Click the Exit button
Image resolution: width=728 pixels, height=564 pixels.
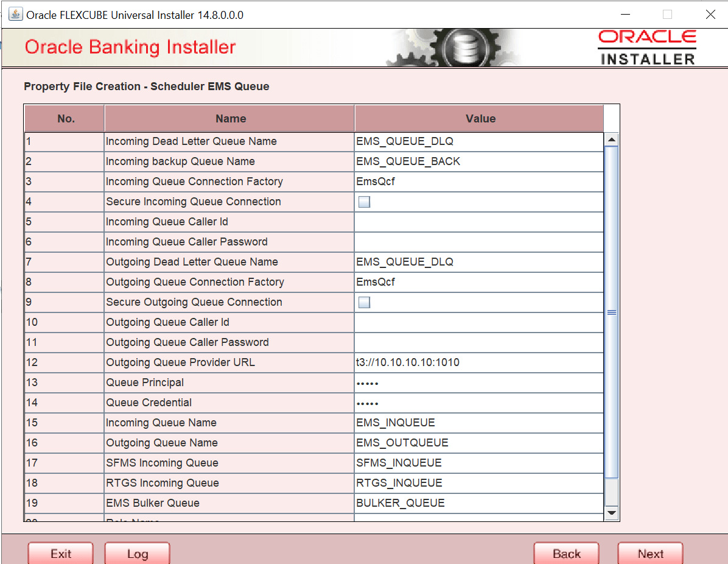[61, 553]
